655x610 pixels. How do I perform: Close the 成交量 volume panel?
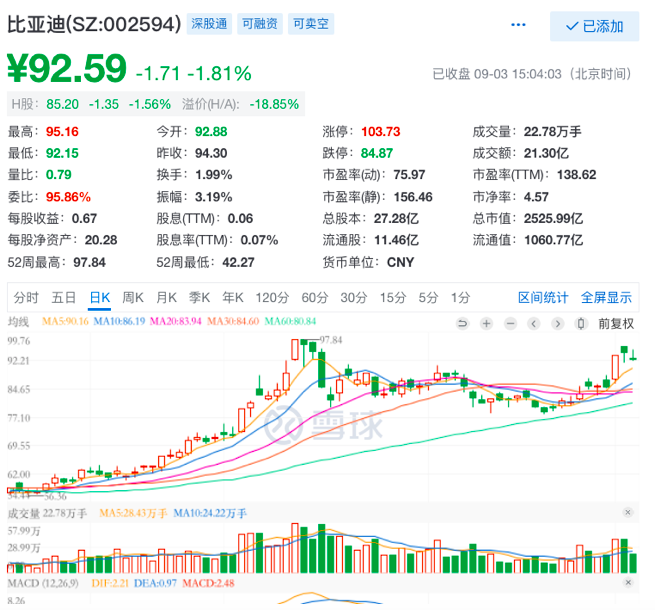click(627, 512)
